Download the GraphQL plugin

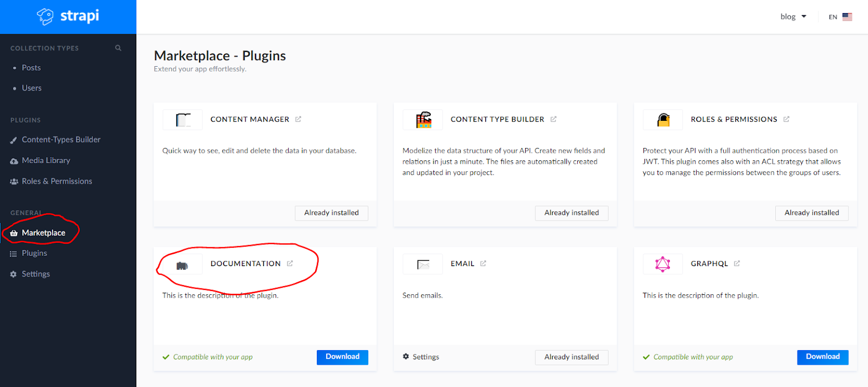click(x=822, y=357)
